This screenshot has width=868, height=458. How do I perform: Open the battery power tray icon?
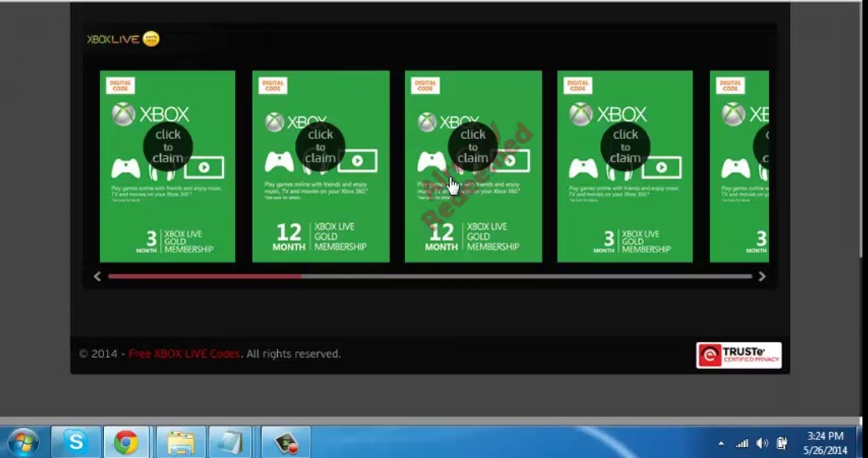(782, 443)
